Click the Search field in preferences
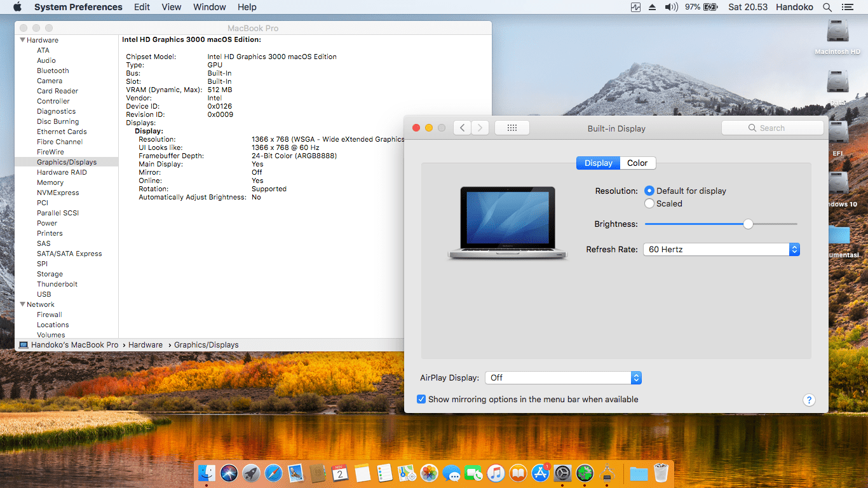 (773, 128)
